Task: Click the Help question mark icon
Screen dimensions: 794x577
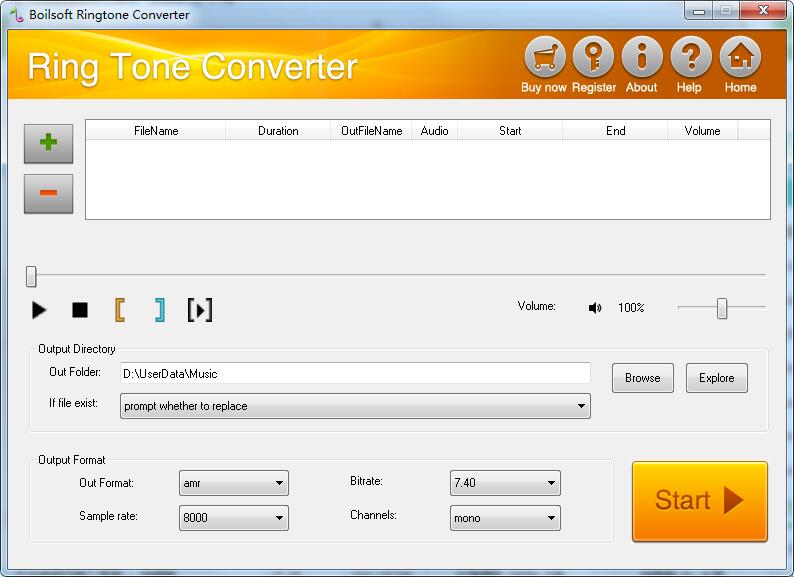Action: coord(690,57)
